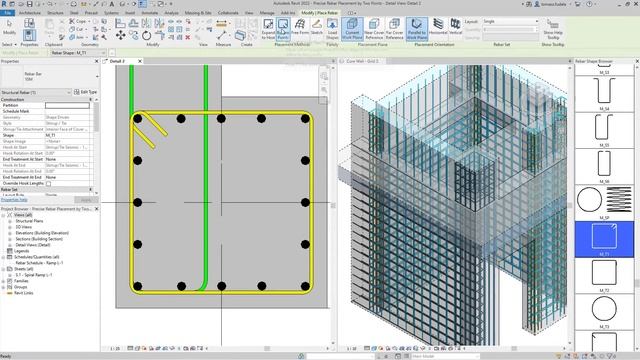The image size is (640, 360).
Task: Click the Save icon in quick access toolbar
Action: [x=29, y=4]
